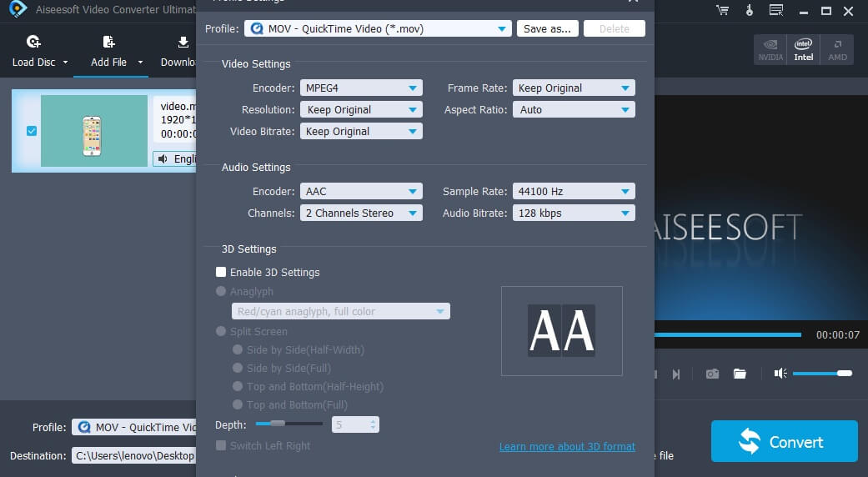Click the Delete profile button
The width and height of the screenshot is (868, 477).
click(x=614, y=29)
